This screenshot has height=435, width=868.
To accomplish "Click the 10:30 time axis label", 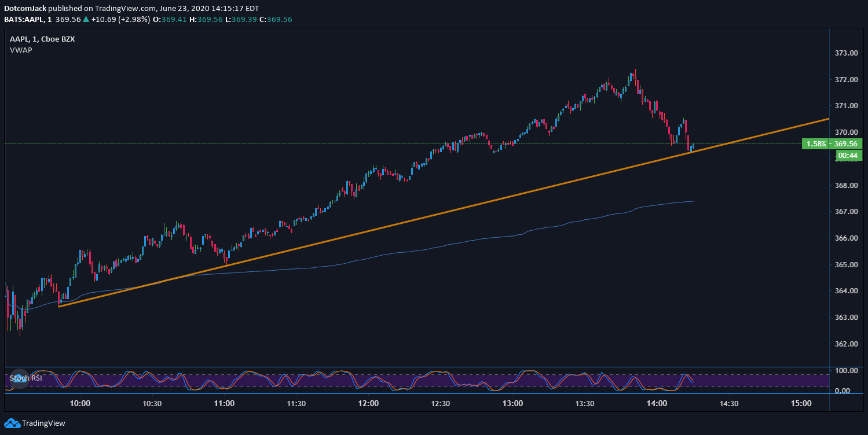I will (152, 403).
